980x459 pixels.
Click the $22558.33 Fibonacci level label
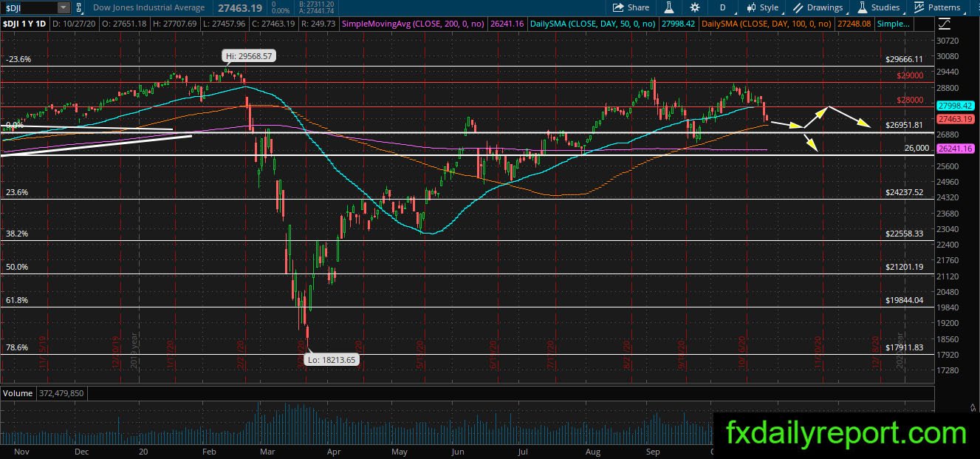coord(904,234)
